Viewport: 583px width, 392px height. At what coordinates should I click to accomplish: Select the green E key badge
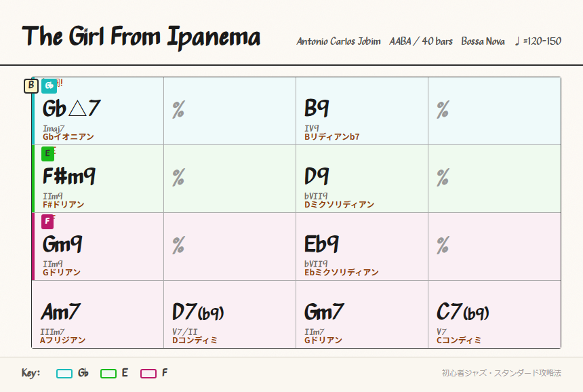(x=47, y=153)
